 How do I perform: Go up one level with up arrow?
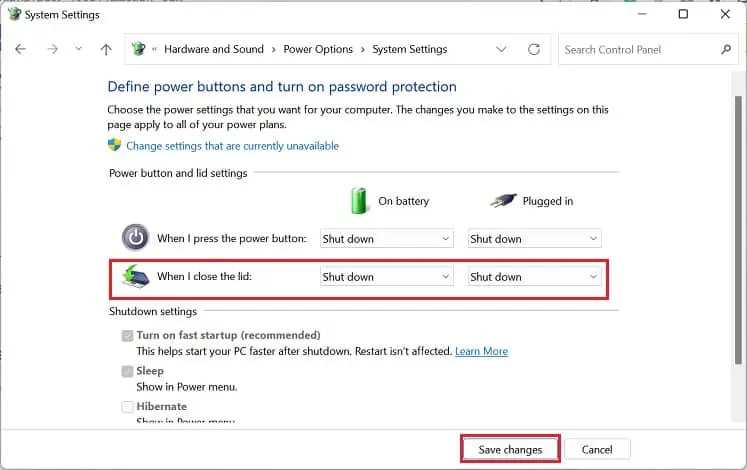pos(106,49)
